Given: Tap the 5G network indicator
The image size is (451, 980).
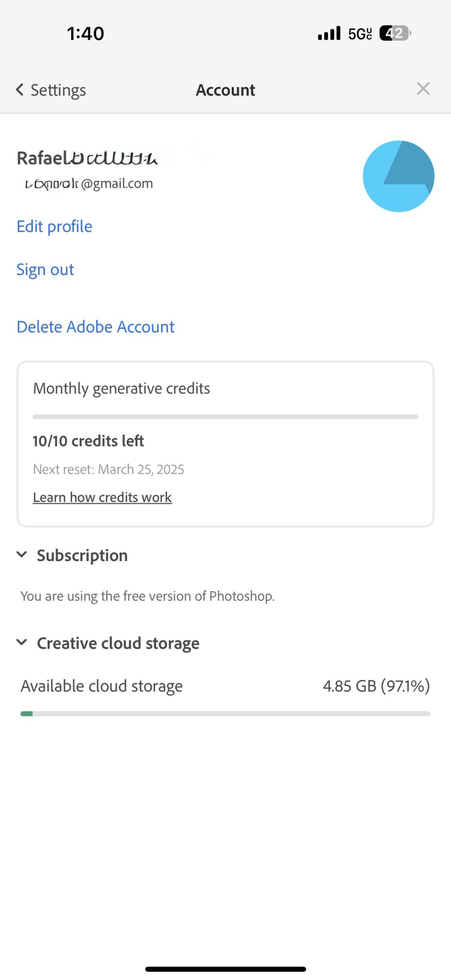Looking at the screenshot, I should click(360, 34).
